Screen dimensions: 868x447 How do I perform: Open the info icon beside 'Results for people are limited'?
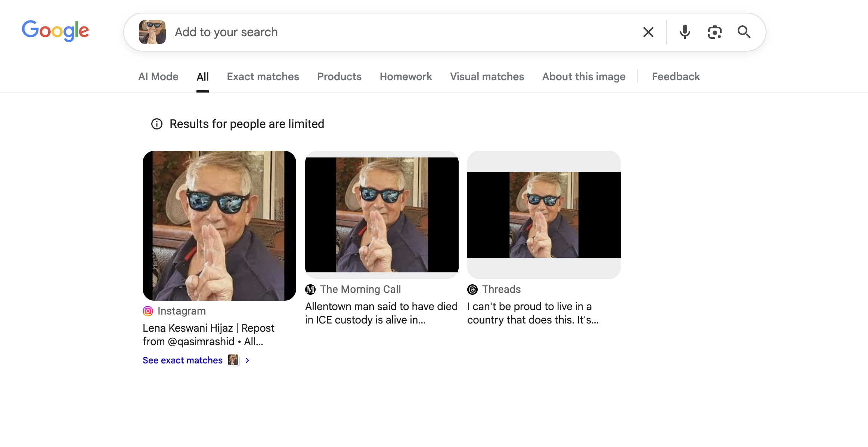point(157,124)
